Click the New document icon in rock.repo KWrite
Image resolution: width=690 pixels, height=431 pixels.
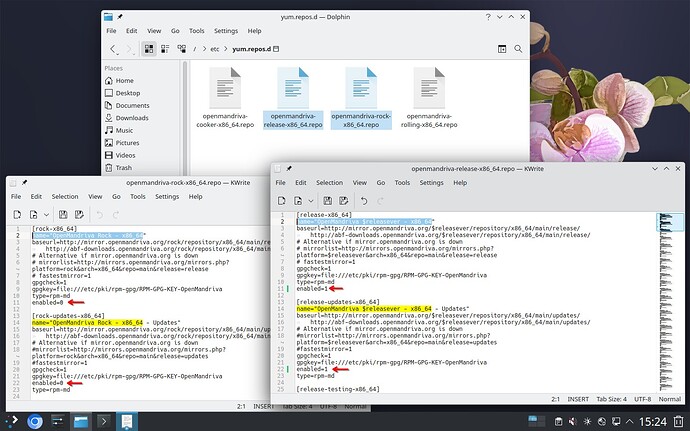pos(17,214)
